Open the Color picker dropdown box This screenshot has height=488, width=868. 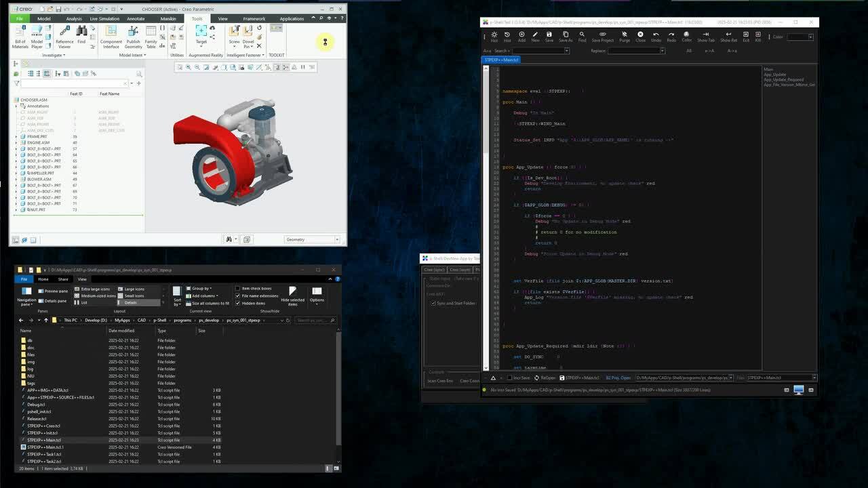click(801, 37)
